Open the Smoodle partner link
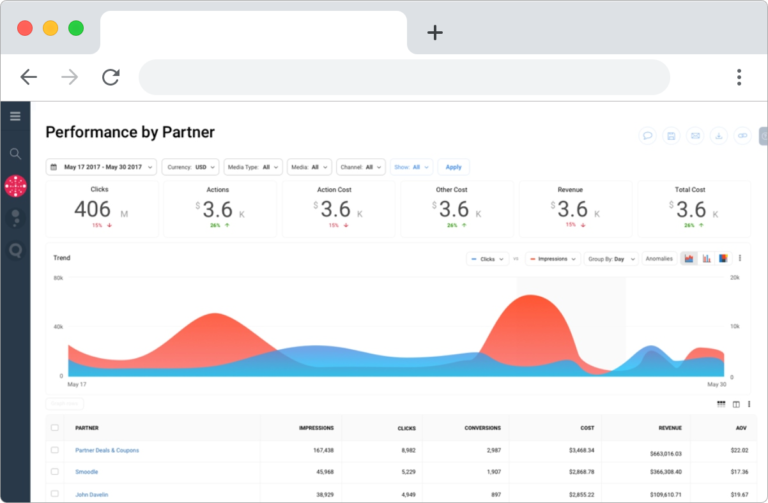 pyautogui.click(x=87, y=472)
